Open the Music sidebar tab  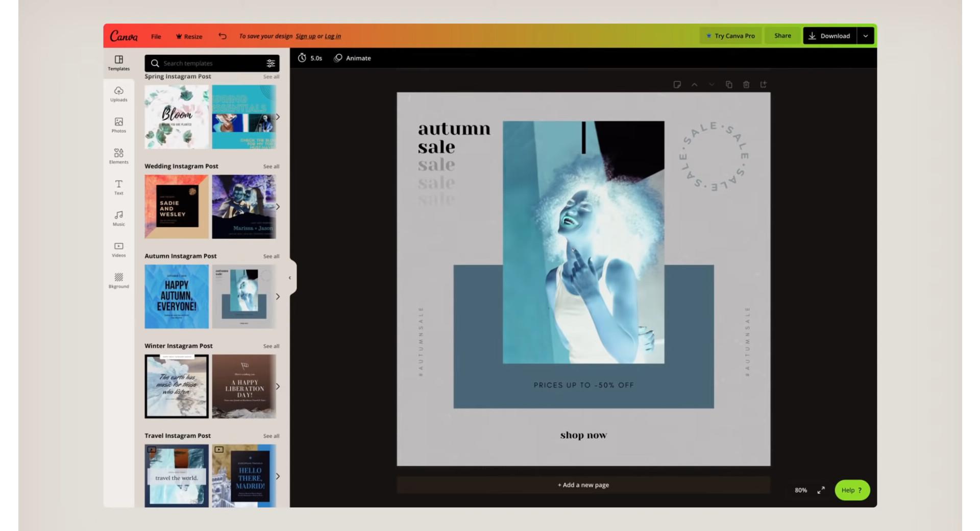pyautogui.click(x=118, y=219)
